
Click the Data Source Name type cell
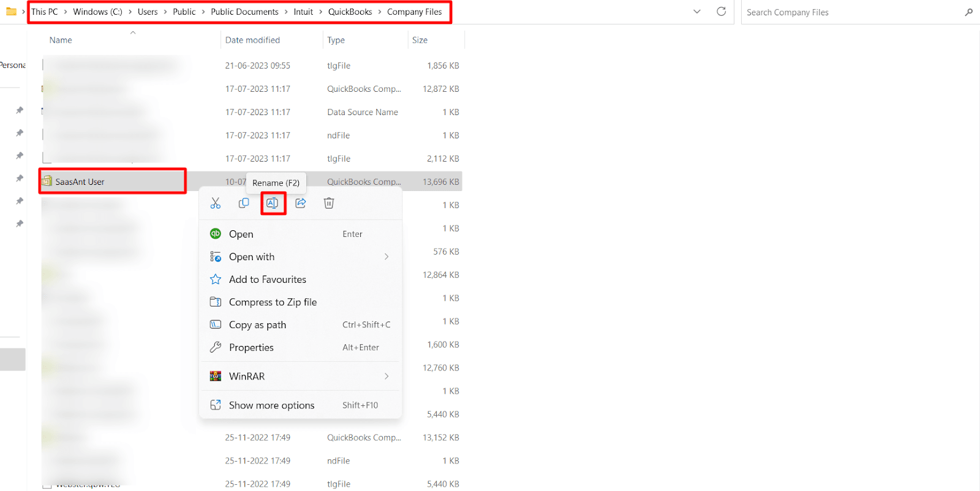point(363,112)
